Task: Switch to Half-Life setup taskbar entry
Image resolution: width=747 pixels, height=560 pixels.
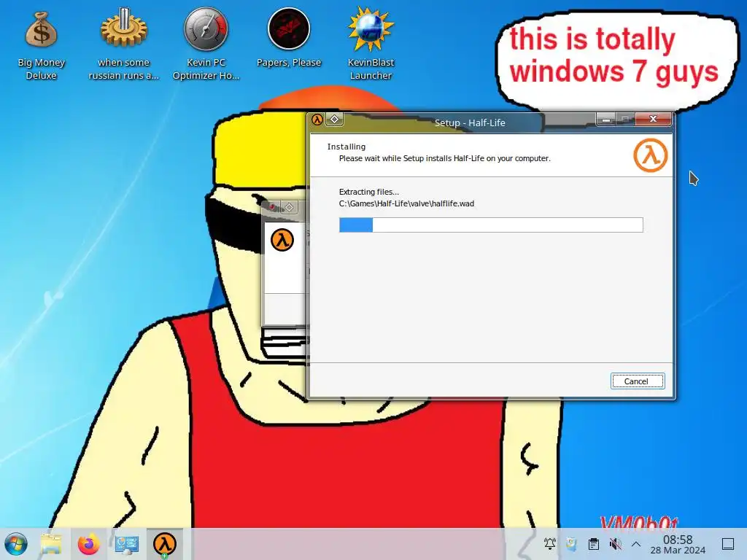Action: (x=165, y=544)
